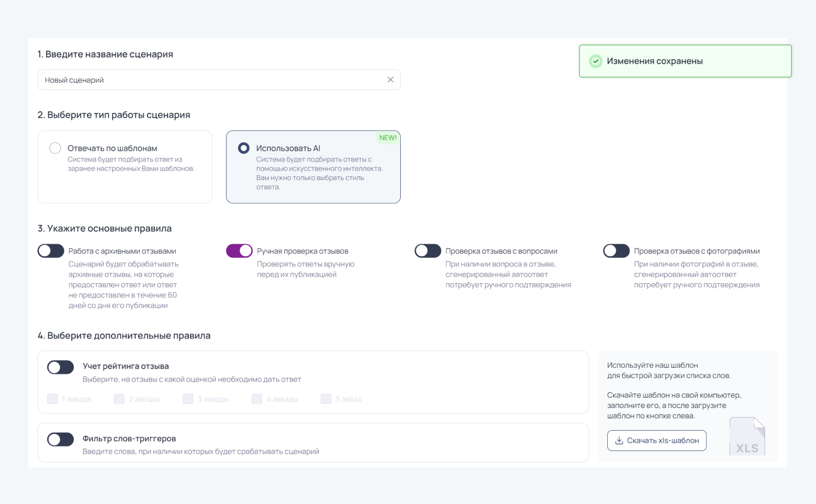Select 'Отвечать по шаблонам' radio option
This screenshot has height=504, width=816.
(x=55, y=148)
